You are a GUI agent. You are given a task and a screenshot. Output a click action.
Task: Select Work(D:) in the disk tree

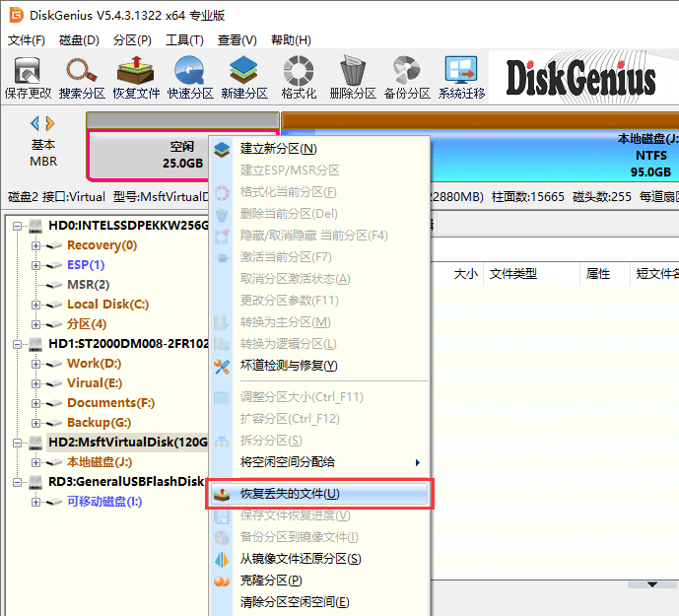(x=94, y=364)
